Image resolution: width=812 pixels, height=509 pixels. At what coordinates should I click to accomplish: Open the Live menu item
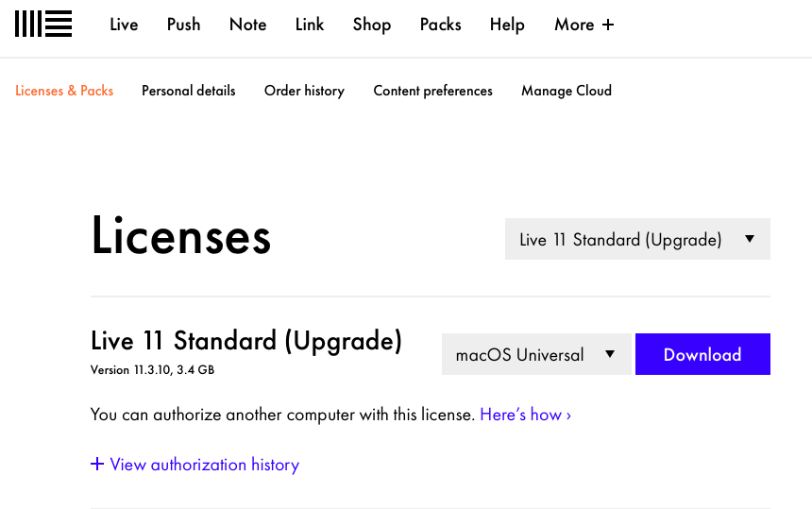[x=124, y=25]
